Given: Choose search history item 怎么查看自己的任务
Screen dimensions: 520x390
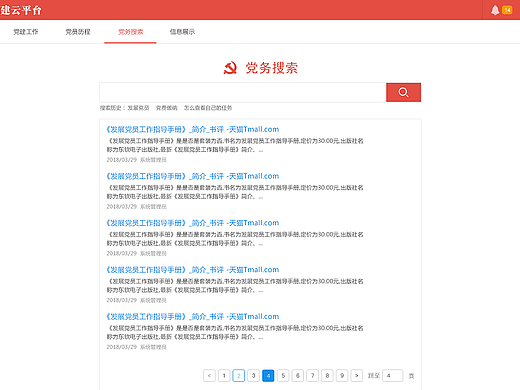Looking at the screenshot, I should (x=208, y=108).
